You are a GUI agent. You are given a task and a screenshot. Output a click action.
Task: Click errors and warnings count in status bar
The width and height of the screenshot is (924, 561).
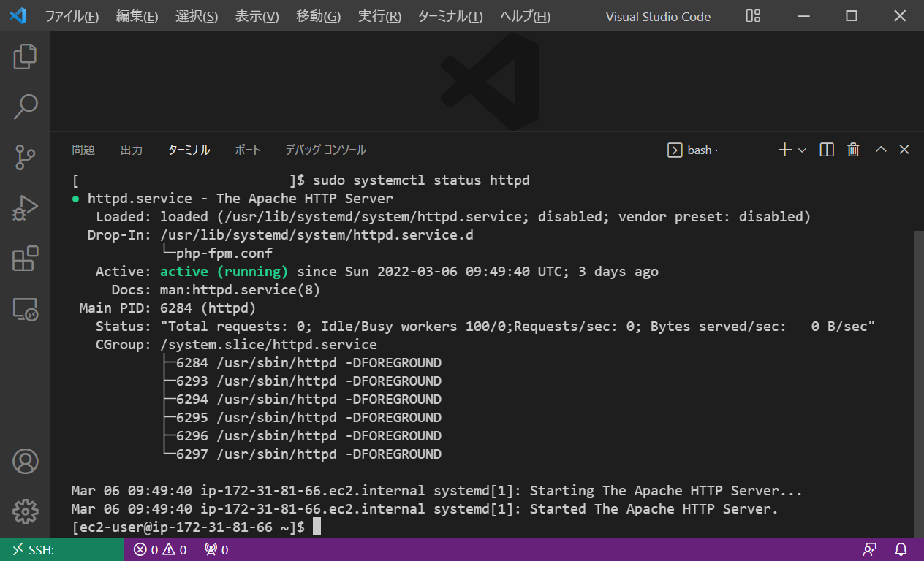point(159,549)
